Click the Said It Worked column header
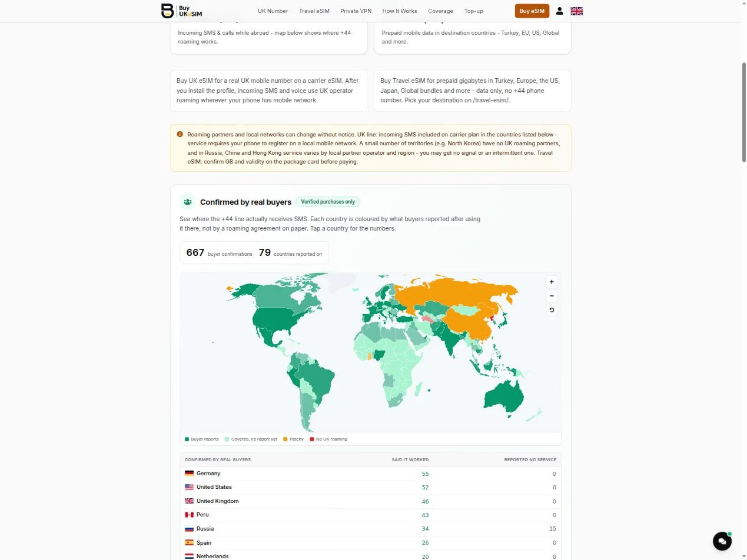 tap(410, 459)
